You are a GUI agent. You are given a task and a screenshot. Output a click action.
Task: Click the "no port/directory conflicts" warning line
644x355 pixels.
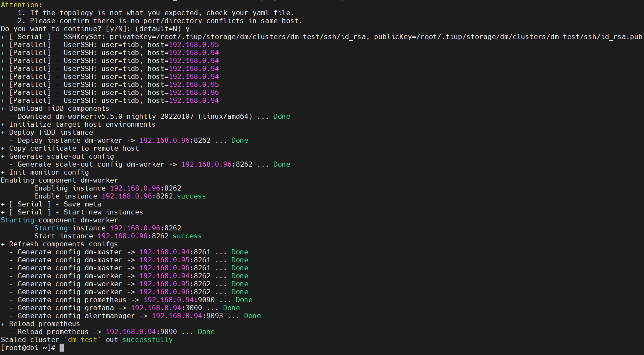click(160, 21)
